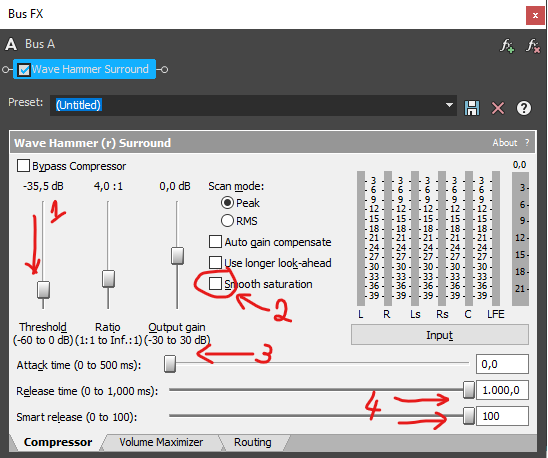Delete preset using the red X icon
The image size is (548, 458).
tap(498, 108)
